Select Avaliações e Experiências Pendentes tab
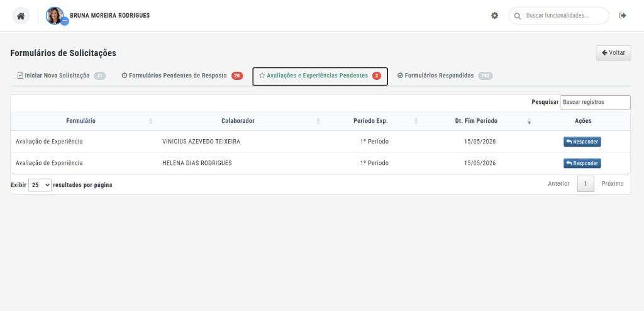The height and width of the screenshot is (311, 644). [320, 76]
